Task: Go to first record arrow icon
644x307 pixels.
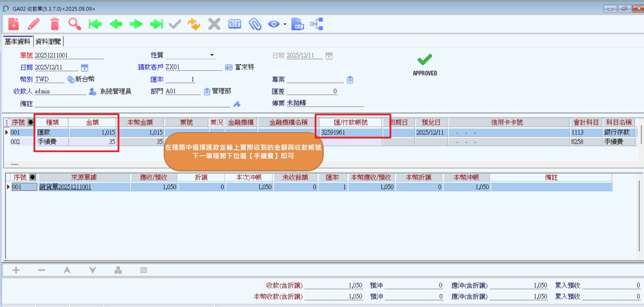Action: click(95, 24)
